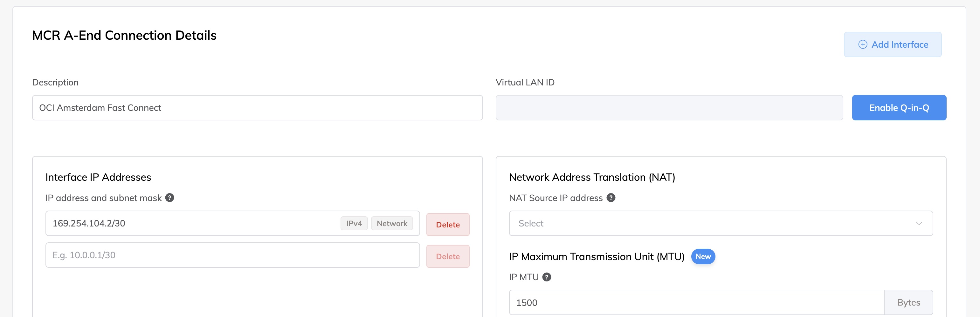Click the Network badge next to IPv4

point(392,223)
